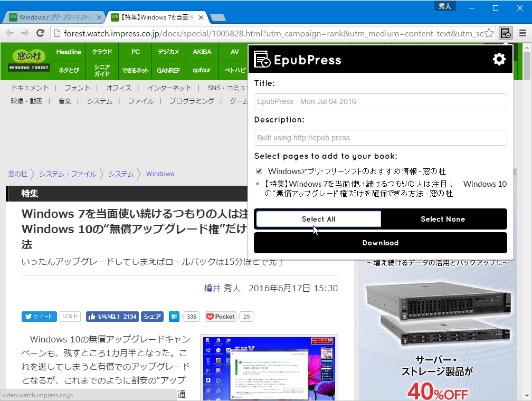Open the オフィス category link
Viewport: 532px width, 401px height.
tap(118, 88)
